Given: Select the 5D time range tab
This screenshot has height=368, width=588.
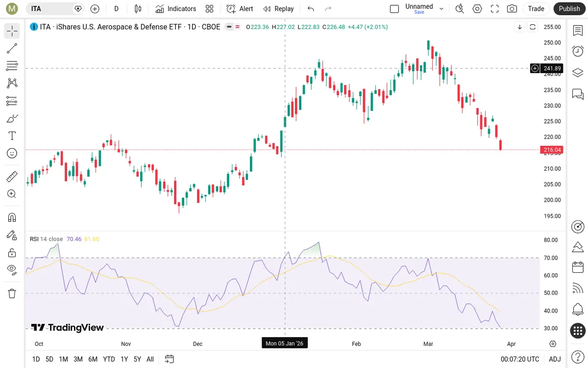Looking at the screenshot, I should point(49,359).
